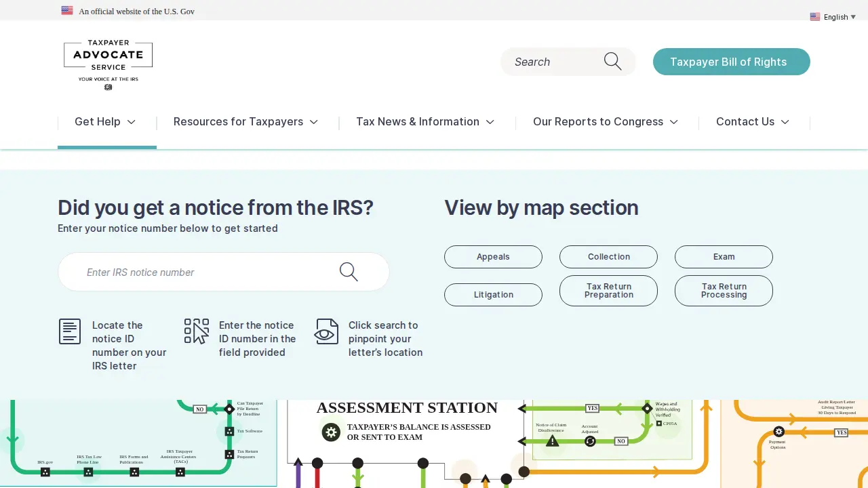The width and height of the screenshot is (868, 488).
Task: Expand the Get Help menu
Action: pos(105,121)
